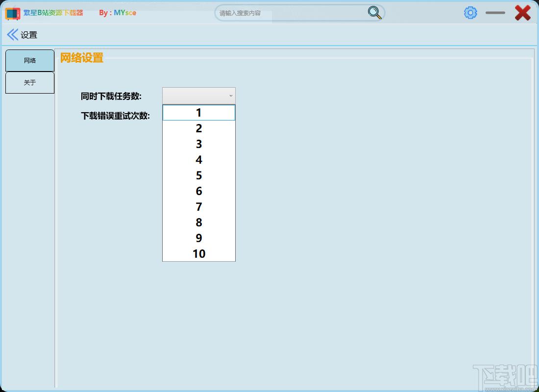
Task: Choose 4 from the dropdown list
Action: [198, 160]
